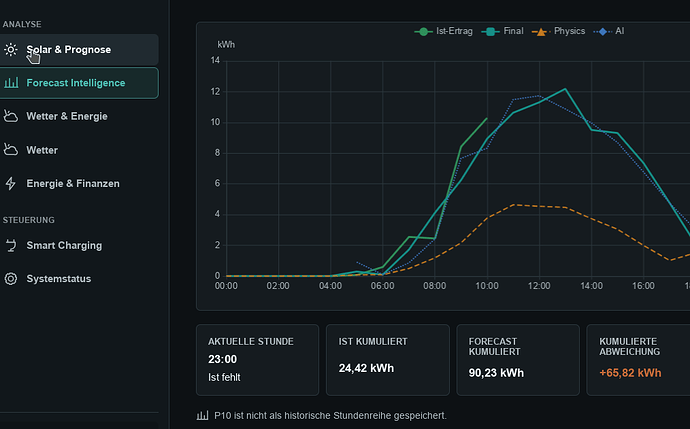This screenshot has height=429, width=690.
Task: Click the FORECAST KUMULIERT card title
Action: [495, 347]
